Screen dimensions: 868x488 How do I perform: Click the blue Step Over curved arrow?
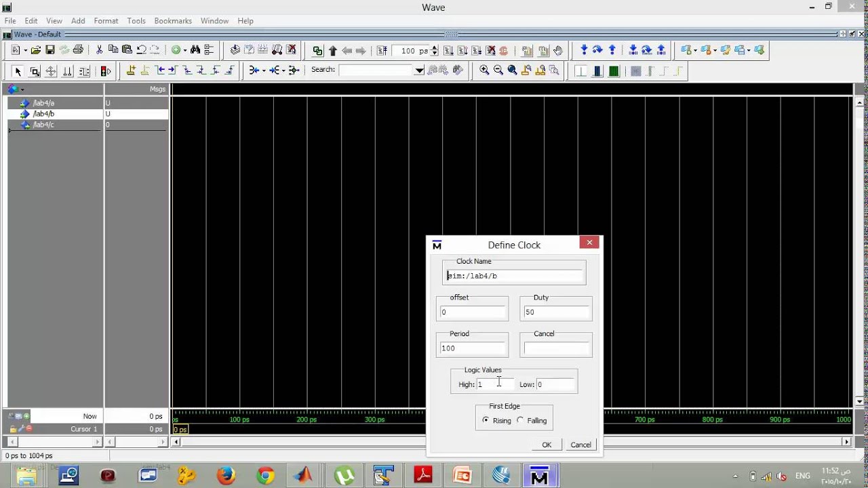(x=597, y=50)
